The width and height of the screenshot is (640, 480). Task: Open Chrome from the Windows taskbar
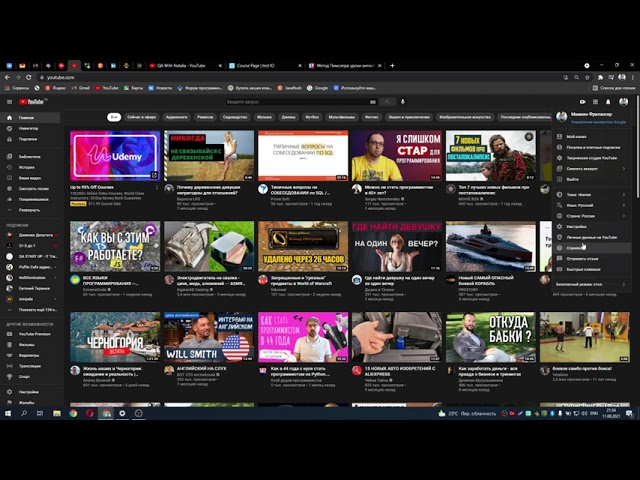pos(73,413)
